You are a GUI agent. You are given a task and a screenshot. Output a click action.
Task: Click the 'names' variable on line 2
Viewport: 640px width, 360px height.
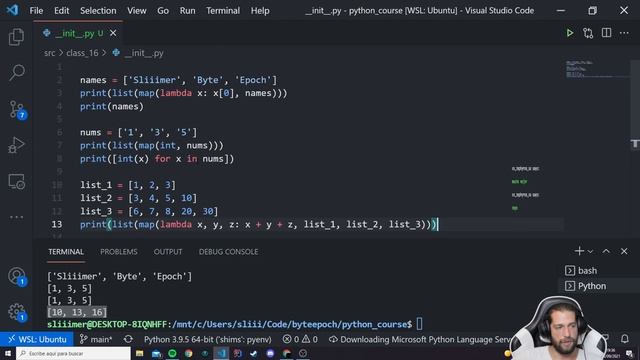click(x=93, y=80)
